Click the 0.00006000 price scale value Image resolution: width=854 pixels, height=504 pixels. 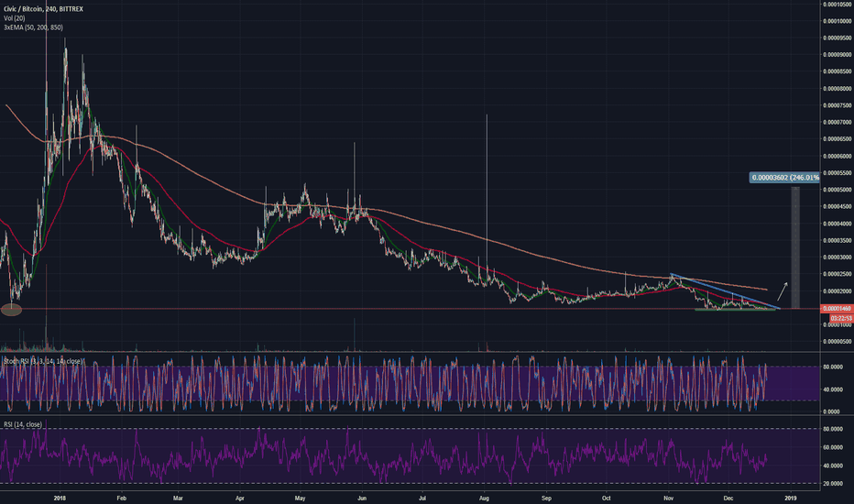838,157
